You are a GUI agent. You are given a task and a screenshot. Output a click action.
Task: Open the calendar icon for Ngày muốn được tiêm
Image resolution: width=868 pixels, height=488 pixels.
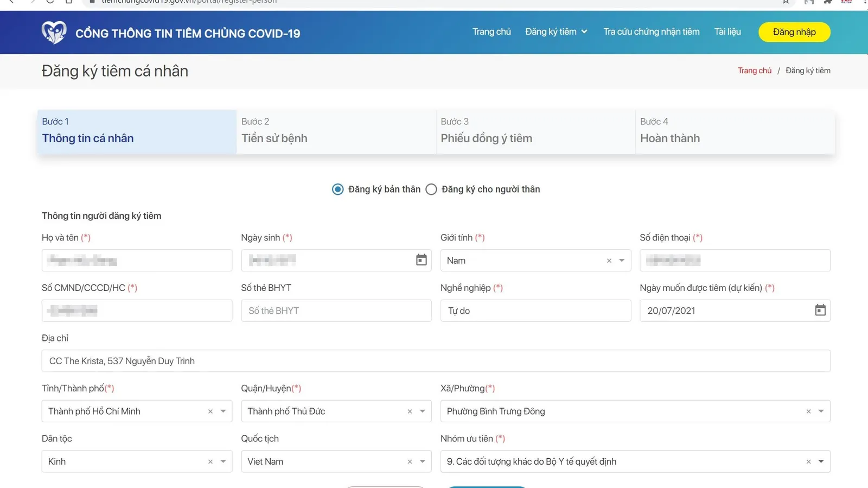[x=820, y=310]
